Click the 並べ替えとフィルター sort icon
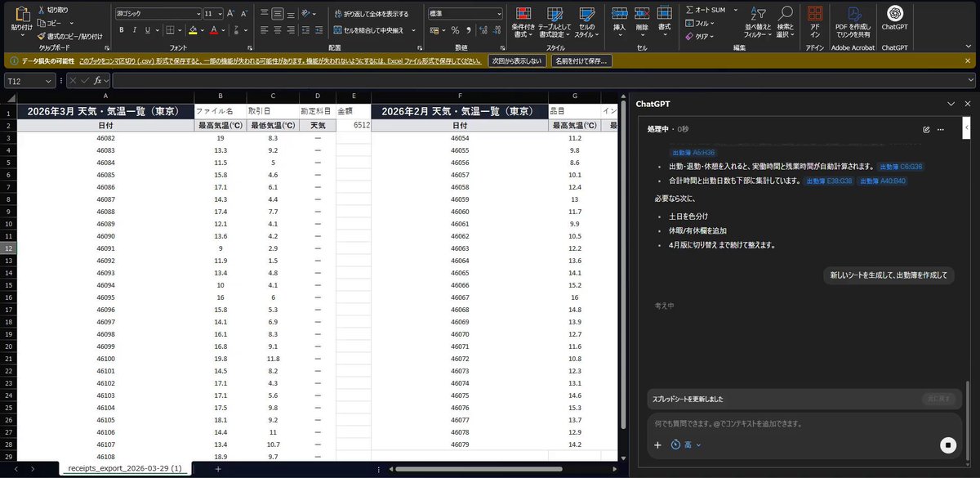980x478 pixels. pyautogui.click(x=758, y=22)
